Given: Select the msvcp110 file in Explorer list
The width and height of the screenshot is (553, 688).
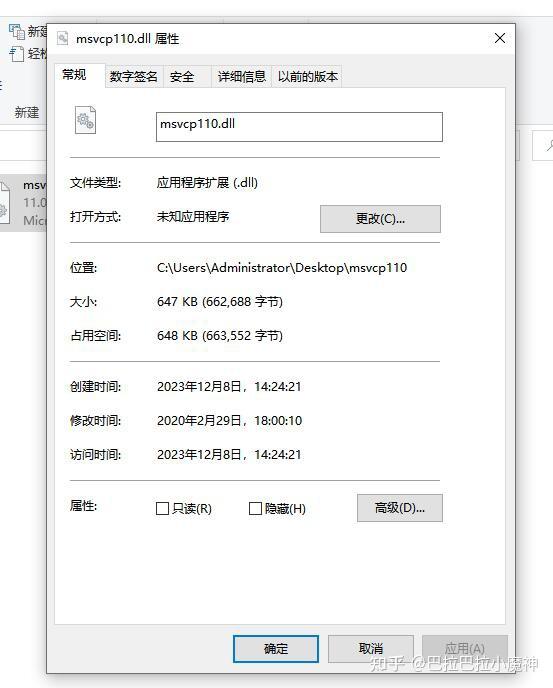Looking at the screenshot, I should 23,202.
